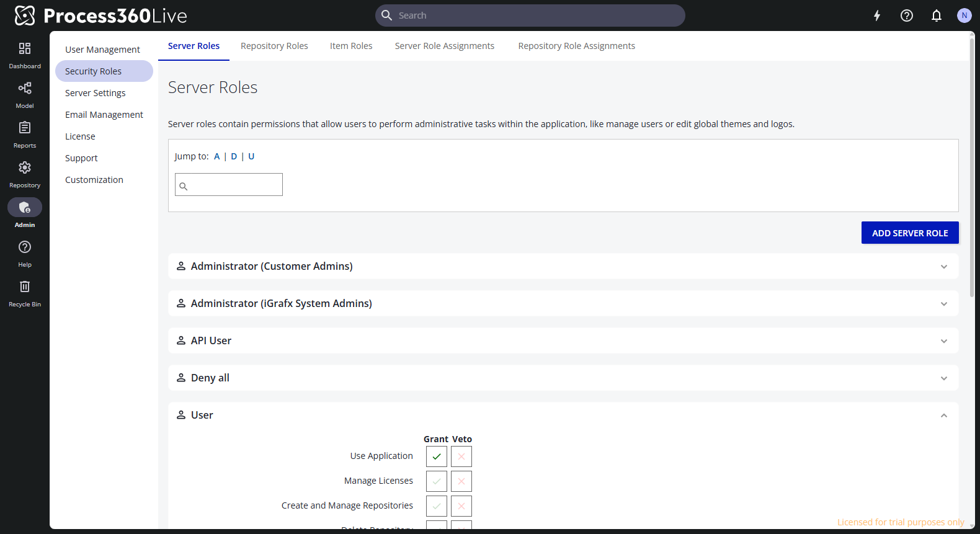Click the role filter search field
The width and height of the screenshot is (980, 534).
(229, 185)
